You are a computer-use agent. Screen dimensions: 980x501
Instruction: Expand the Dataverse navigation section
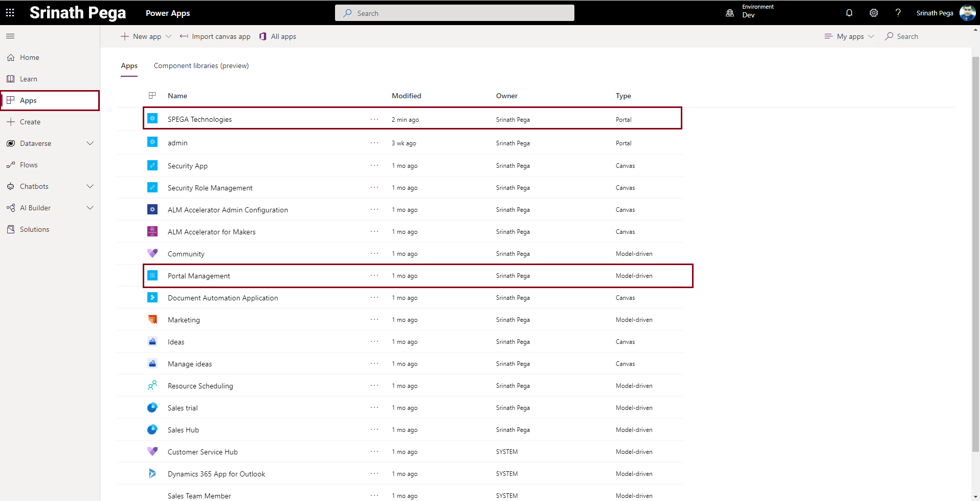pyautogui.click(x=90, y=143)
